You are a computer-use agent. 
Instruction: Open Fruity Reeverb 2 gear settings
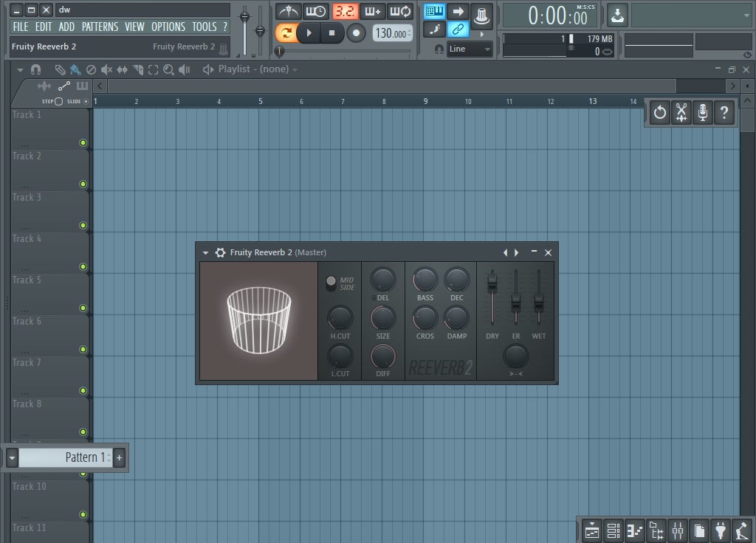click(220, 252)
